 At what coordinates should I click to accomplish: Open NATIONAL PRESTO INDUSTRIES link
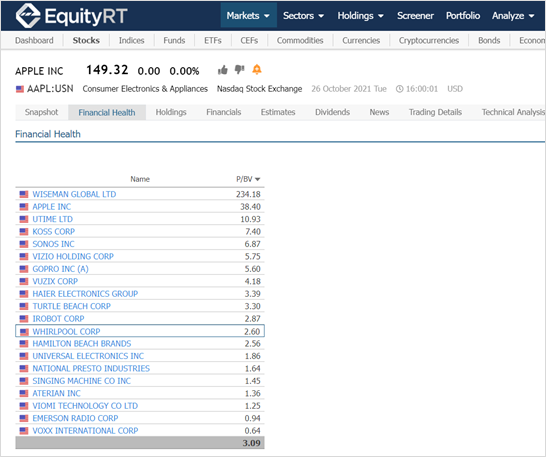[x=91, y=369]
